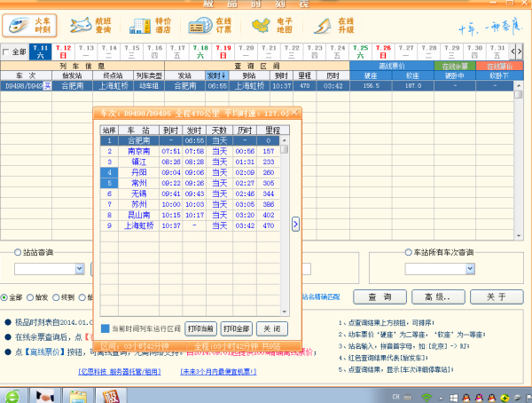Click the green browser icon on taskbar

12,397
